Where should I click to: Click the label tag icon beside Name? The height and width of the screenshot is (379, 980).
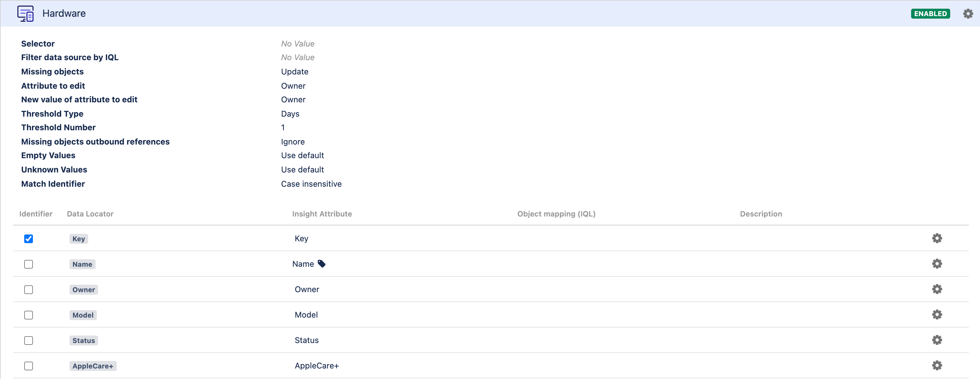point(321,264)
